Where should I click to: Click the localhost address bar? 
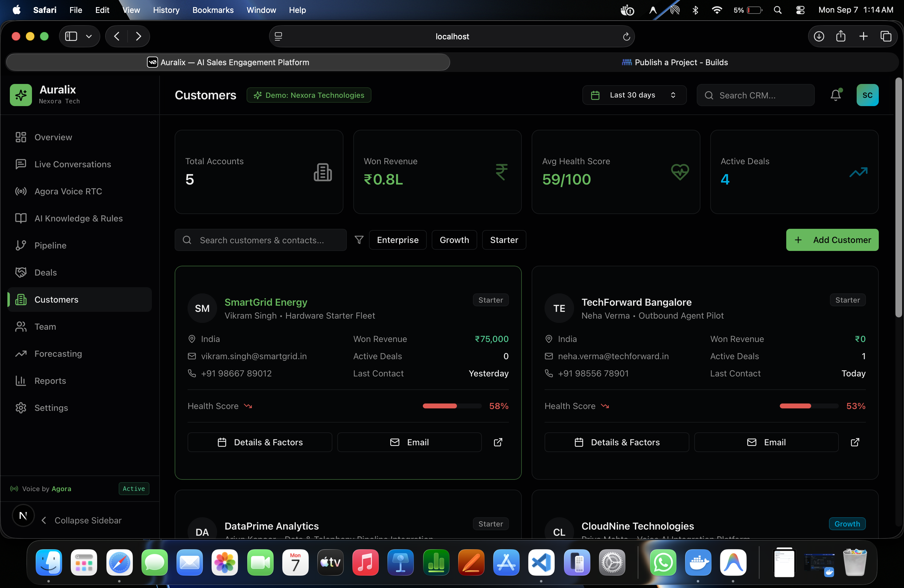[x=452, y=37]
